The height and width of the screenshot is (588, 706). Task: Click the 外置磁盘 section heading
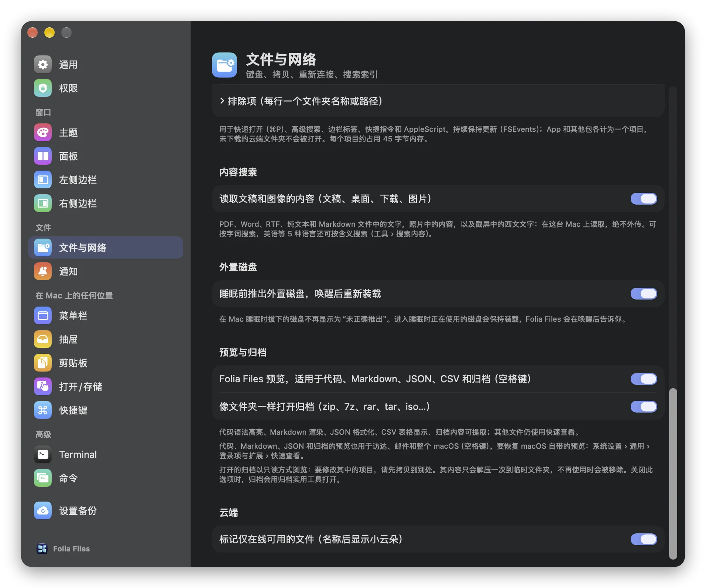[238, 267]
